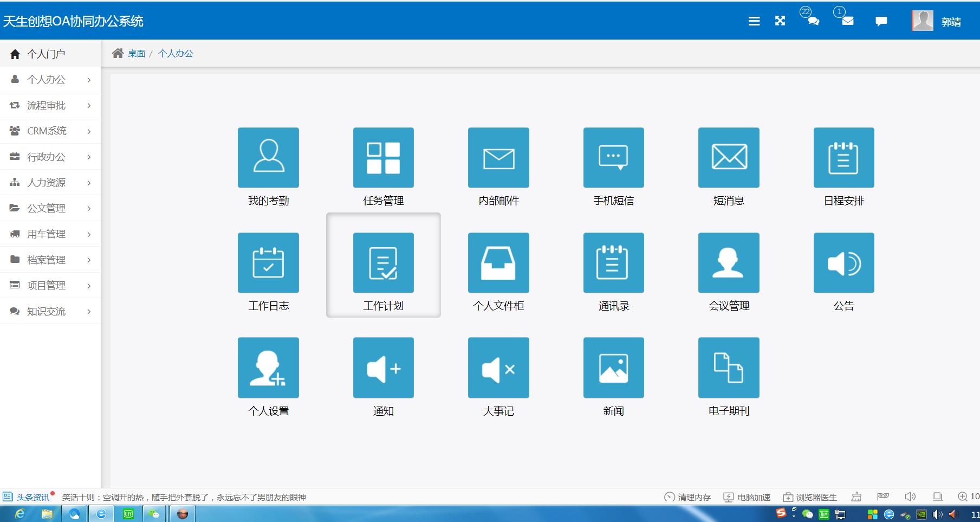Viewport: 980px width, 522px height.
Task: Expand the 人力资源 sidebar menu
Action: coord(50,182)
